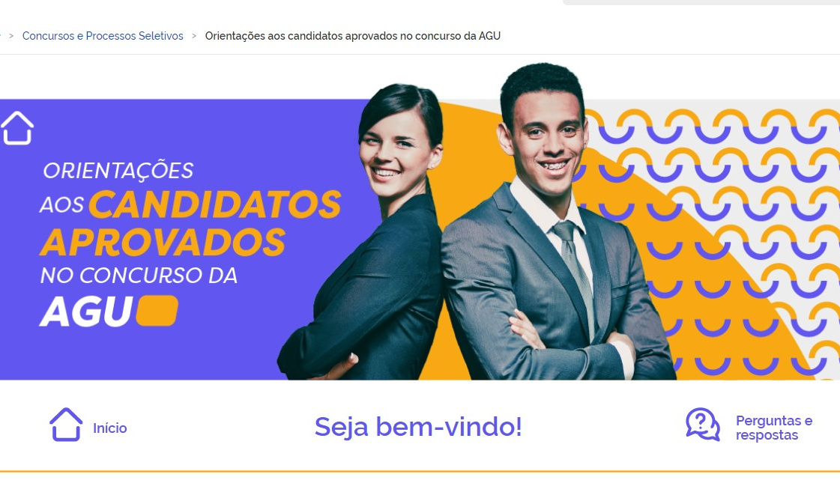Click the breadcrumb chevron before Concursos e Processos Seletivos
This screenshot has height=504, width=840.
click(11, 36)
